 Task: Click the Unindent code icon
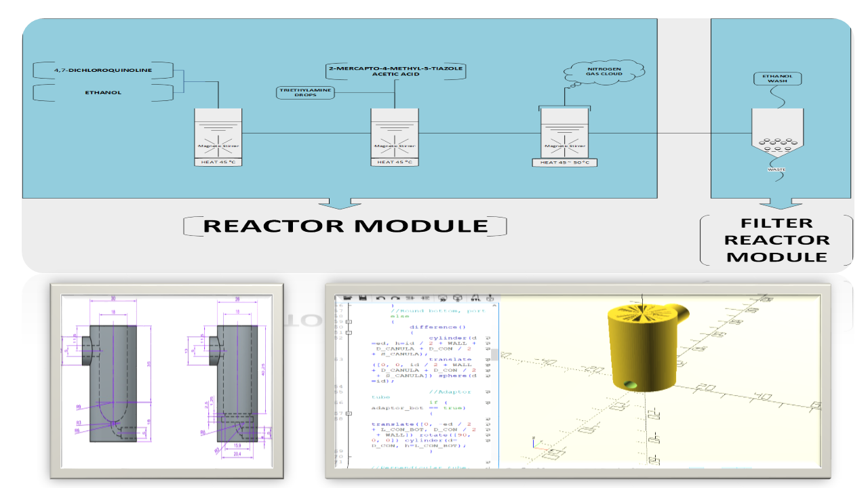[411, 298]
